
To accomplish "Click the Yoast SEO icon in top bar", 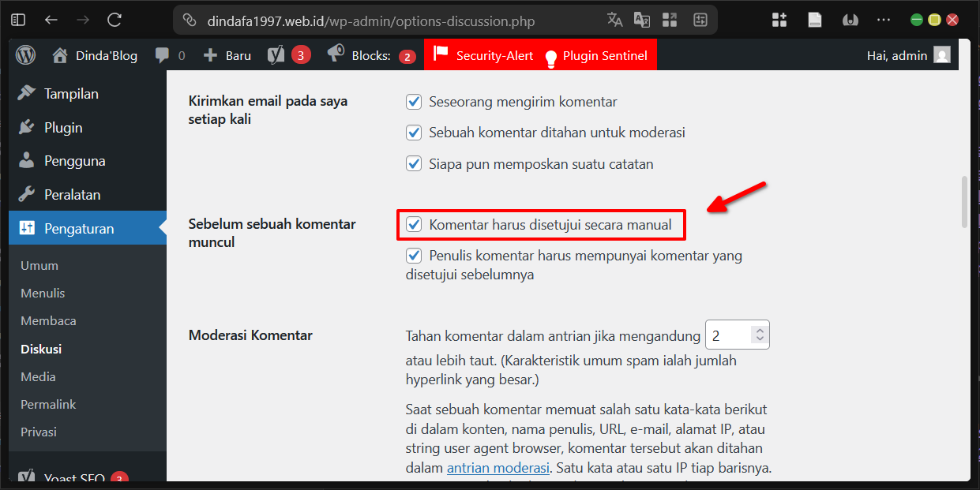I will click(x=276, y=55).
